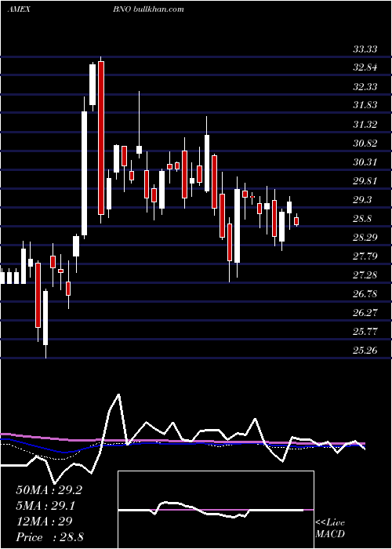
Task: Click the <<Live MACD label
Action: (330, 528)
